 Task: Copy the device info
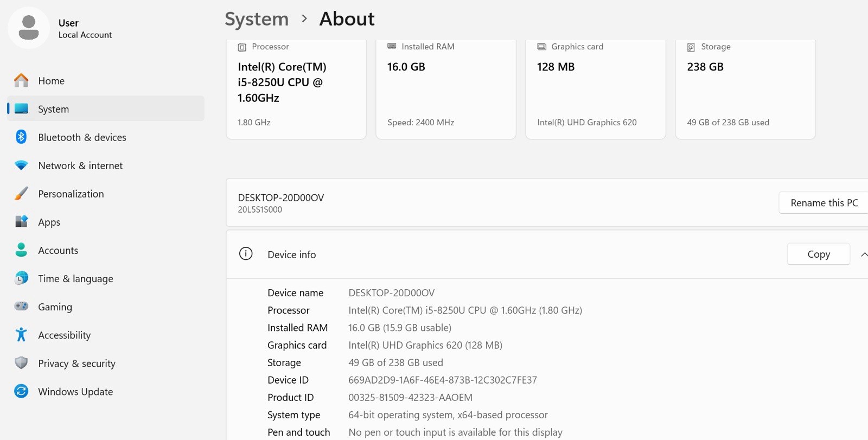click(818, 254)
